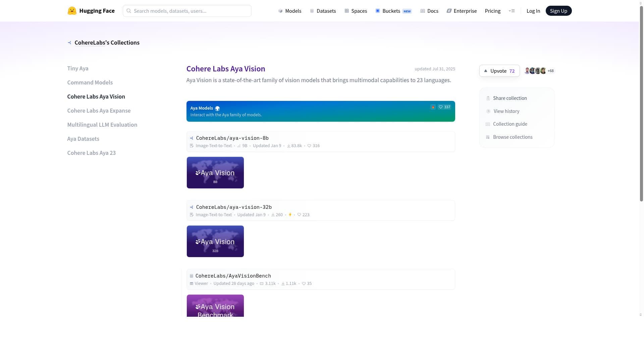The width and height of the screenshot is (644, 362).
Task: Click the Share collection icon
Action: click(x=488, y=98)
